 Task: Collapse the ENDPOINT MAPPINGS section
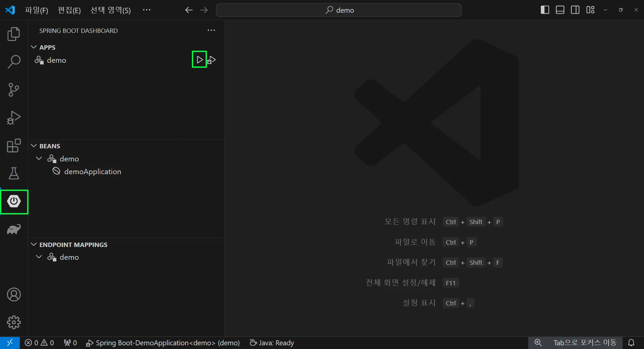[34, 245]
